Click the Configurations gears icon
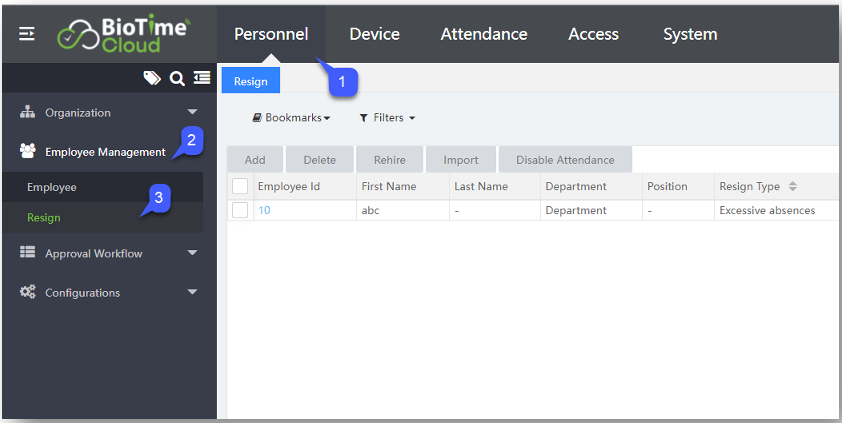The width and height of the screenshot is (842, 423). [28, 292]
